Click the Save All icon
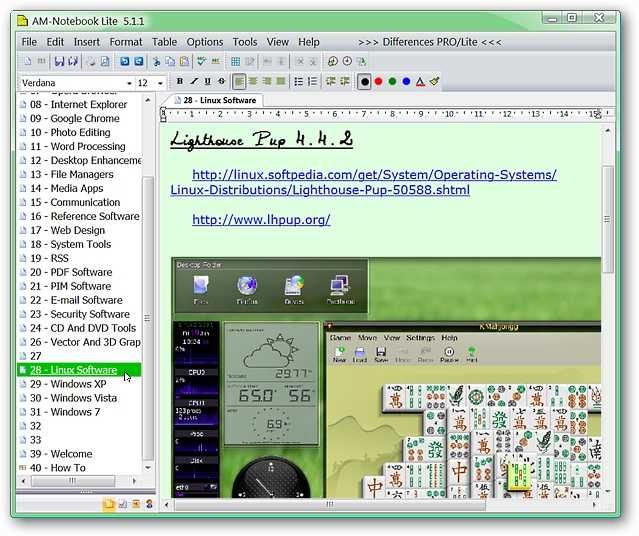Image resolution: width=639 pixels, height=536 pixels. pyautogui.click(x=73, y=62)
